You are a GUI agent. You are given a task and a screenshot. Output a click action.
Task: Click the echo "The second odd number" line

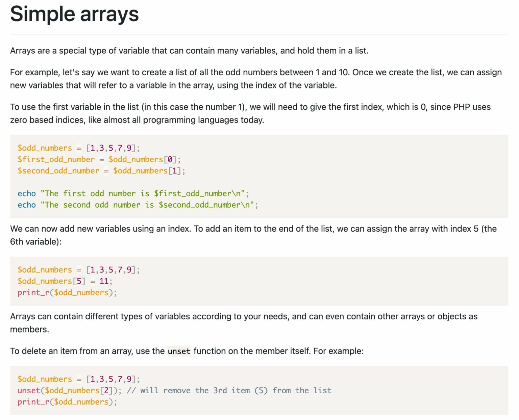[x=138, y=205]
